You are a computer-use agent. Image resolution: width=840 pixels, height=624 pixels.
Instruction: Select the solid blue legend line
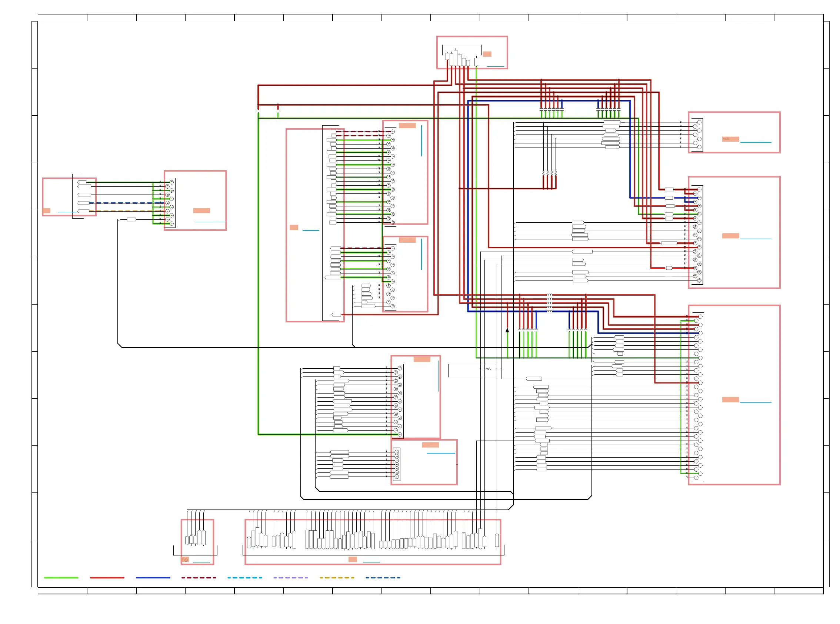153,578
